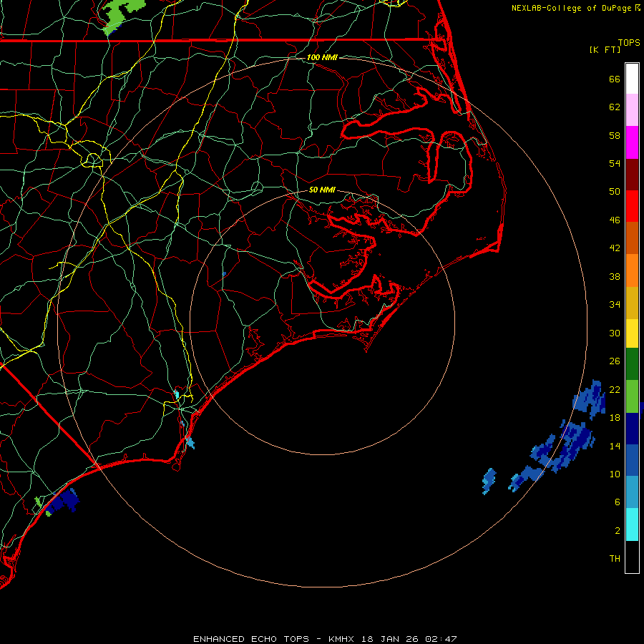The image size is (644, 644).
Task: Click the cyan legend swatch
Action: 632,525
